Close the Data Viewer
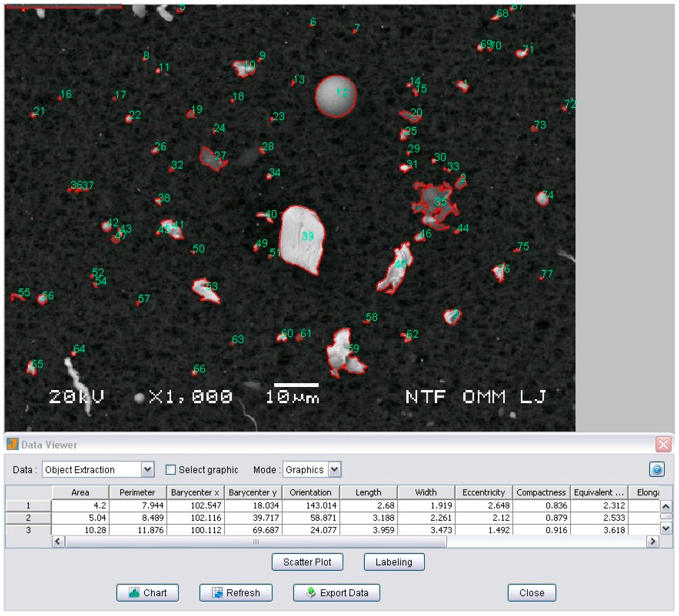Image resolution: width=679 pixels, height=616 pixels. 532,593
